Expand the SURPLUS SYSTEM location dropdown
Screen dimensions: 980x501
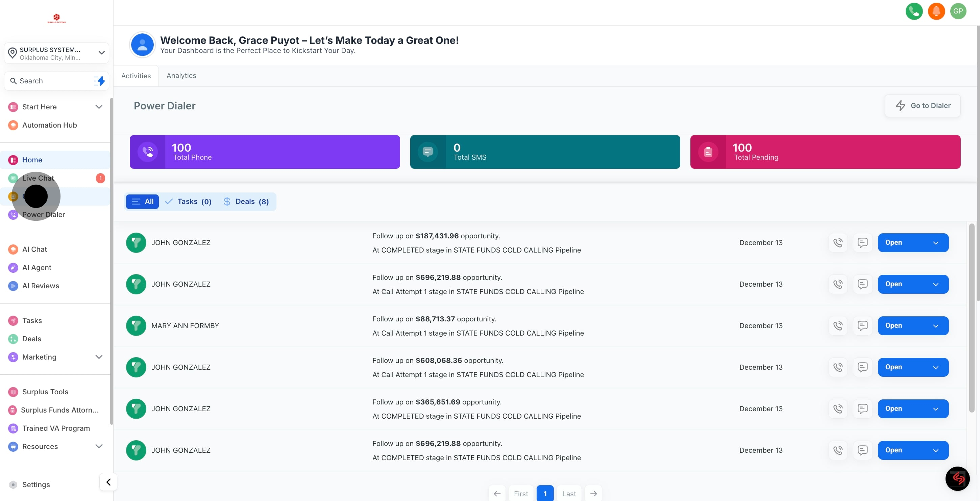point(101,53)
